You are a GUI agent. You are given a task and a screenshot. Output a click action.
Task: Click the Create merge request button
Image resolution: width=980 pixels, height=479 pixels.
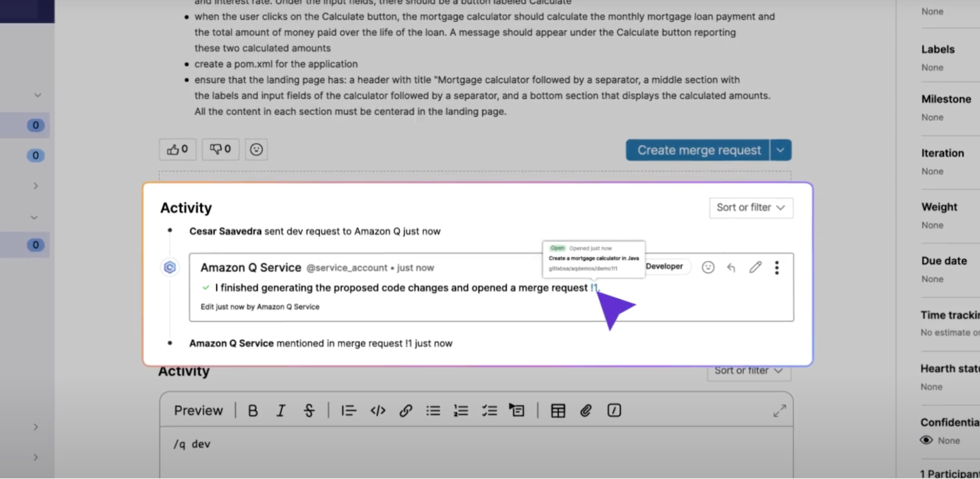(699, 150)
